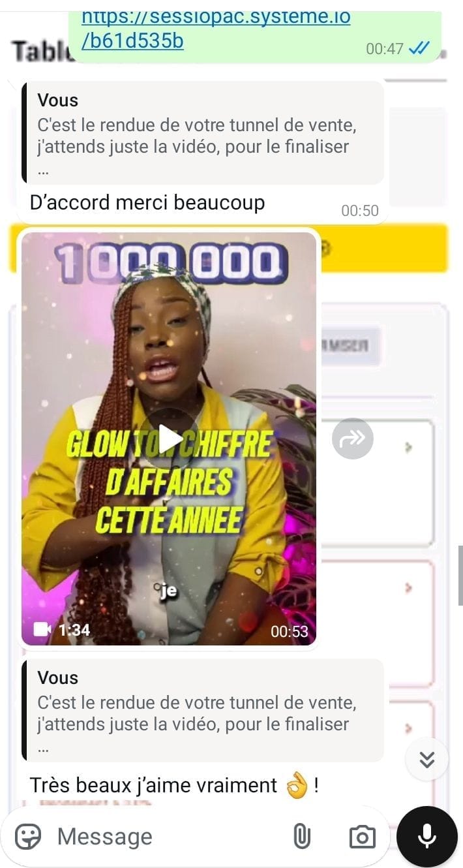The image size is (463, 868).
Task: Click the OK hand emoji in message
Action: pyautogui.click(x=297, y=786)
